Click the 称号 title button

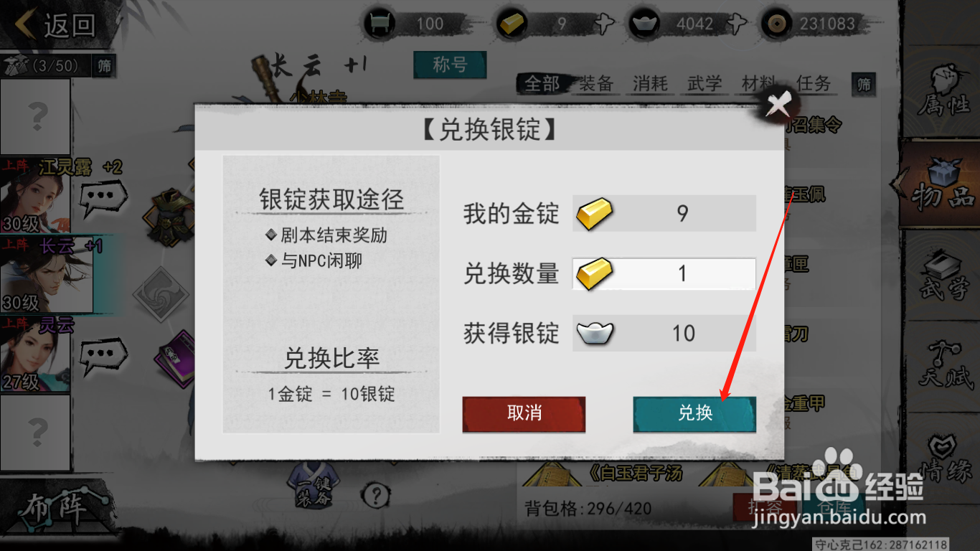[450, 65]
